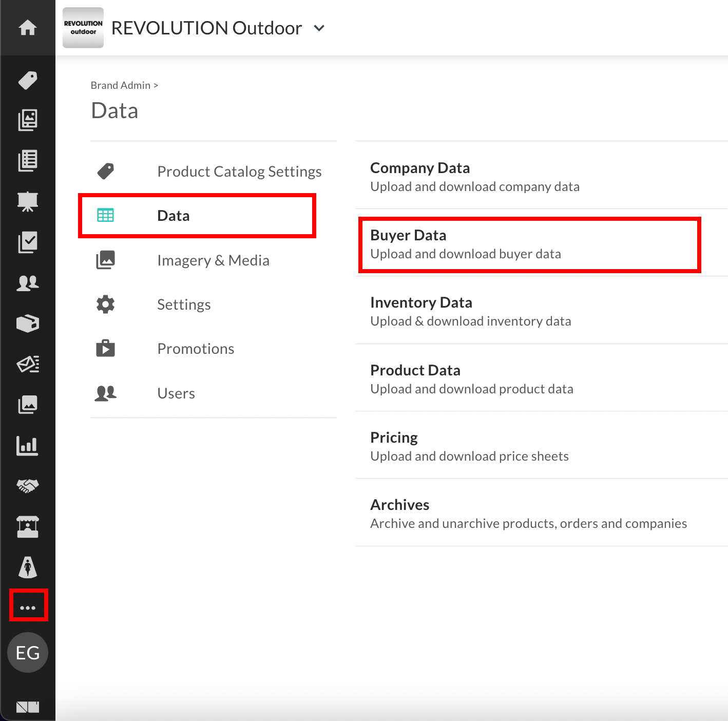
Task: Open the NuORDER logo at sidebar bottom
Action: 28,707
